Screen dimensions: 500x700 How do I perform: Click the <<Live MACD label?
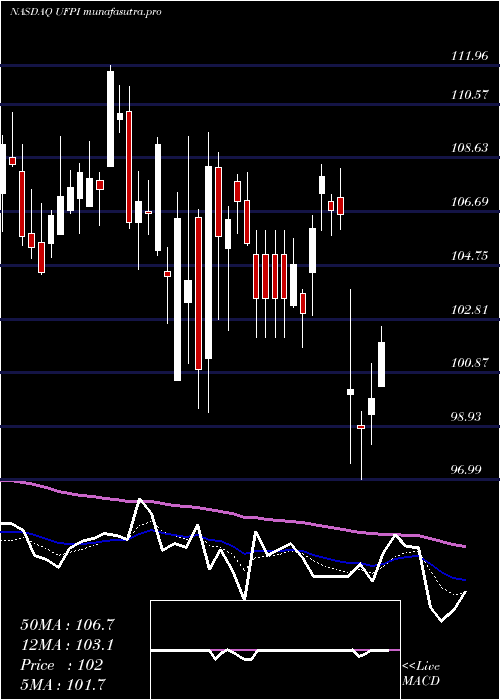pos(421,674)
